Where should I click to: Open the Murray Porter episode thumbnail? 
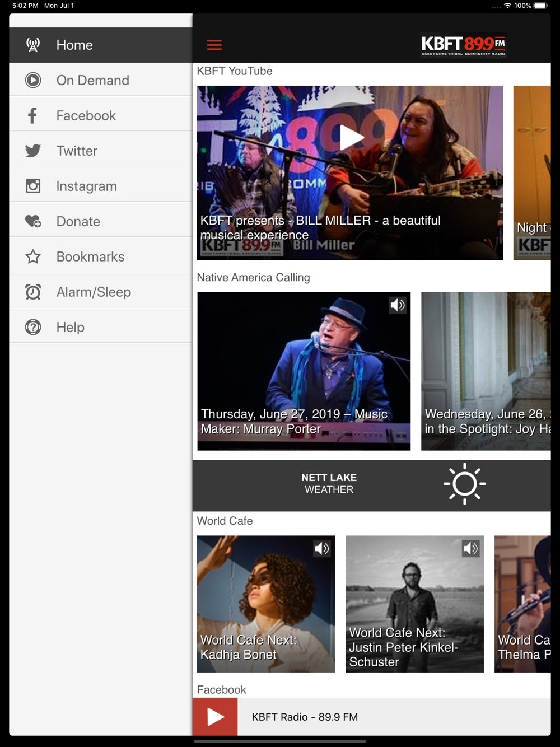(x=304, y=371)
